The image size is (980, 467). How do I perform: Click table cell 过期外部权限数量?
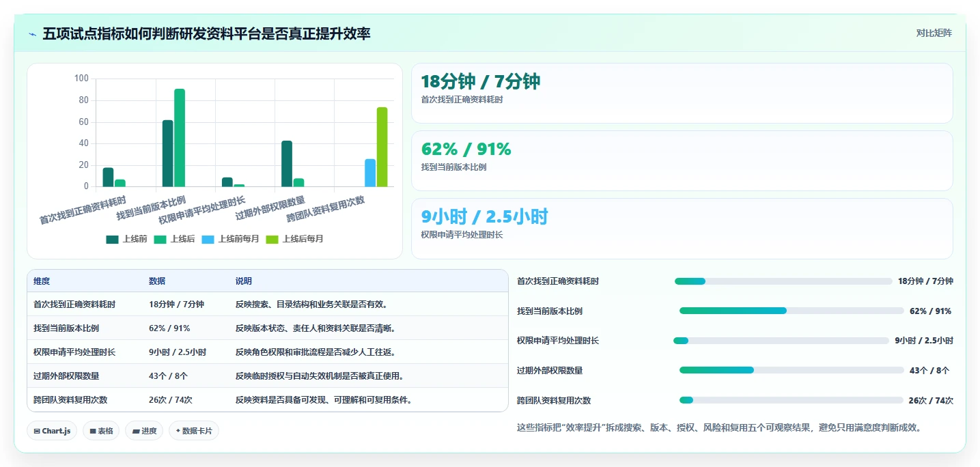tap(66, 376)
